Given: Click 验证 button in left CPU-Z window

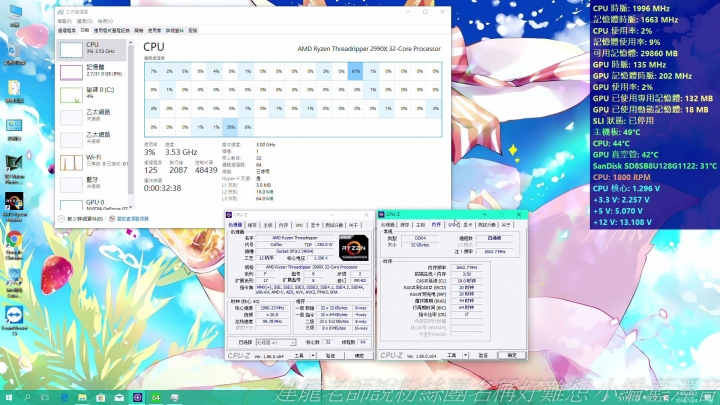Looking at the screenshot, I should pyautogui.click(x=331, y=355).
